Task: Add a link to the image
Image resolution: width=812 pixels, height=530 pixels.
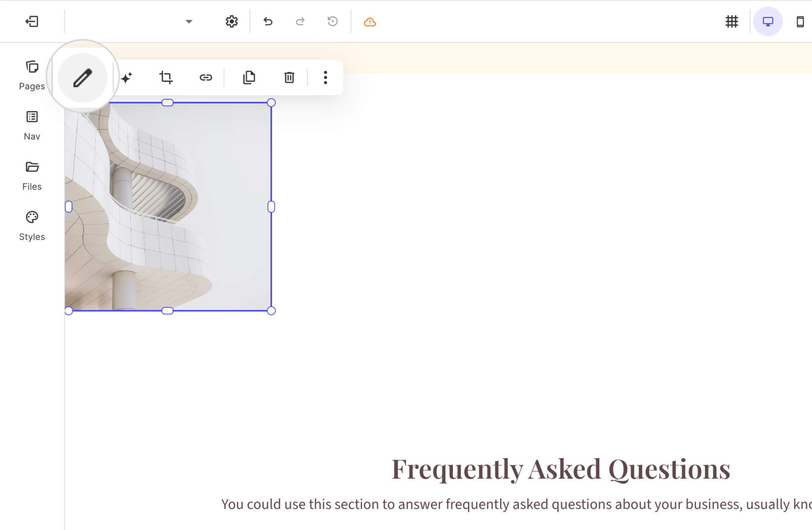Action: [206, 77]
